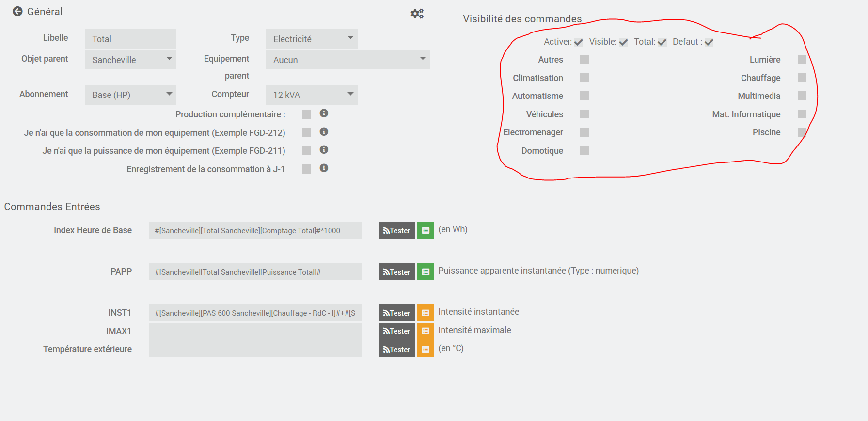Image resolution: width=868 pixels, height=421 pixels.
Task: Enable the Mat. Informatique checkbox
Action: coord(802,114)
